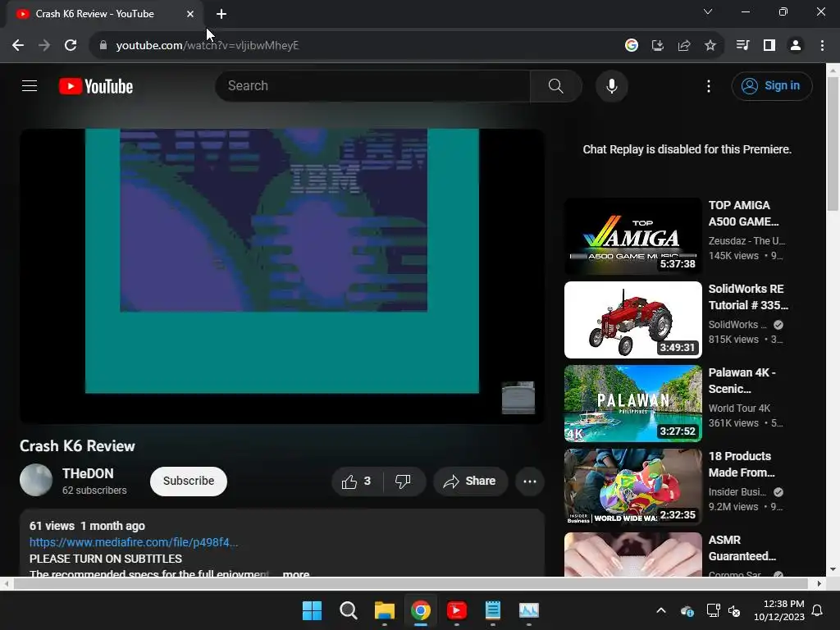
Task: Subscribe to THeDON
Action: [x=189, y=481]
